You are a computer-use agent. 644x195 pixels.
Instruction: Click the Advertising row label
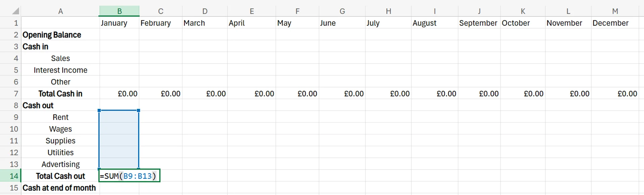60,164
